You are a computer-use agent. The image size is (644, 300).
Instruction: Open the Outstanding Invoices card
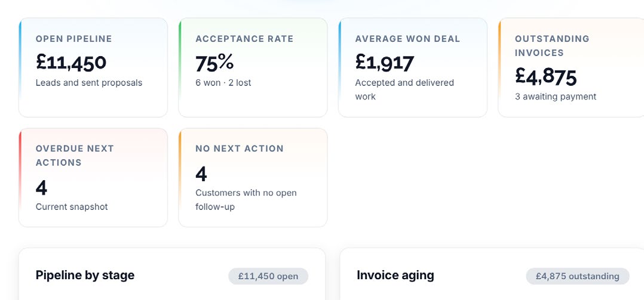click(571, 67)
